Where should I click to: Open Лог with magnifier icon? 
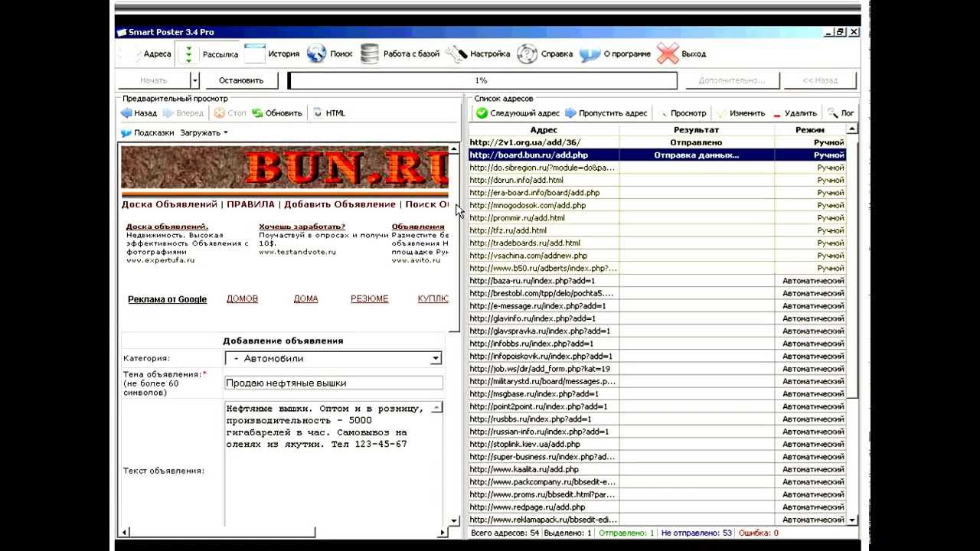click(841, 113)
